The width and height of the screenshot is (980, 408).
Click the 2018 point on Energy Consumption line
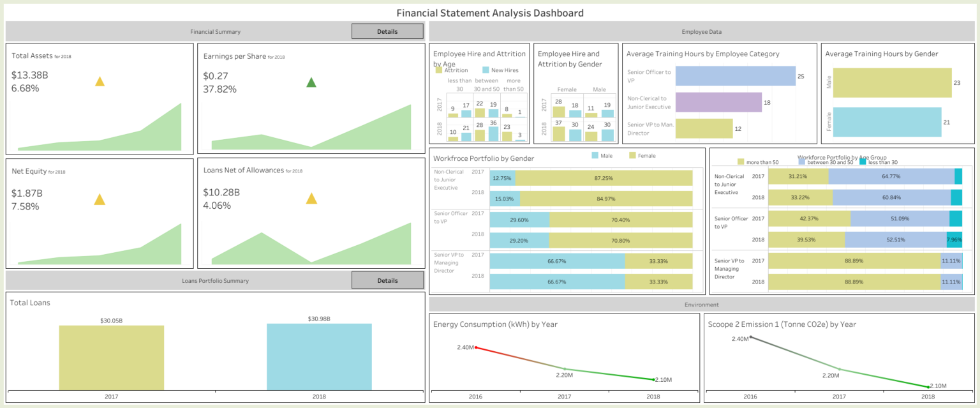pos(653,379)
